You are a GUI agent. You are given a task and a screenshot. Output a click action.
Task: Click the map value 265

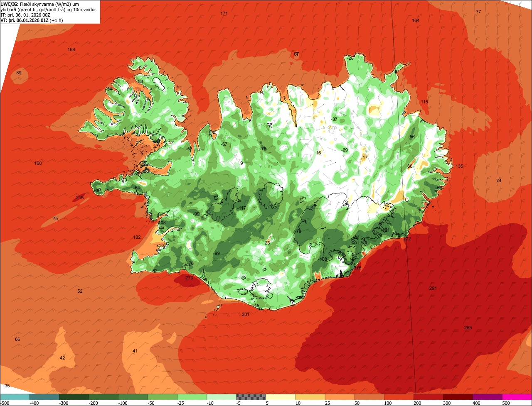(468, 328)
